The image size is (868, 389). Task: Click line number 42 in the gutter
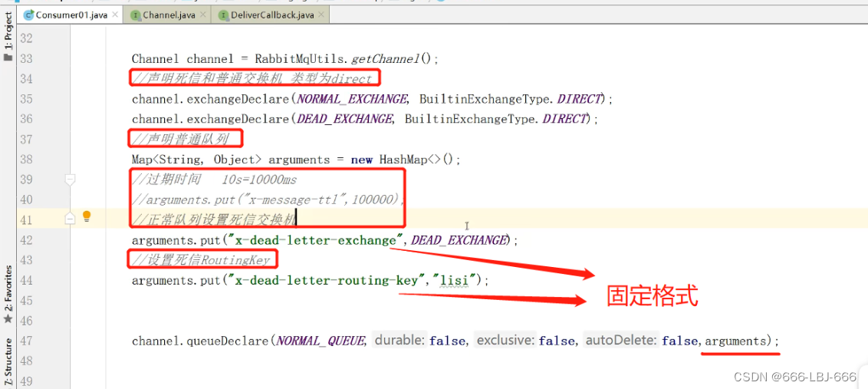(26, 239)
